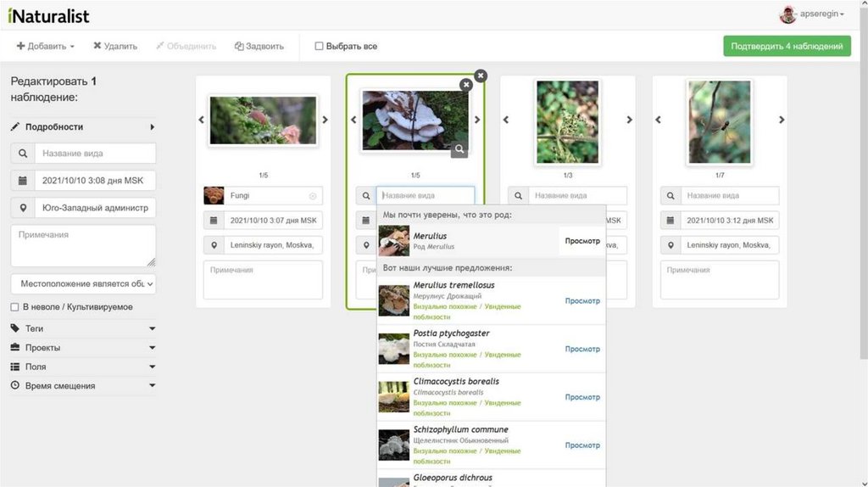Show next photo on plant card

pos(630,120)
